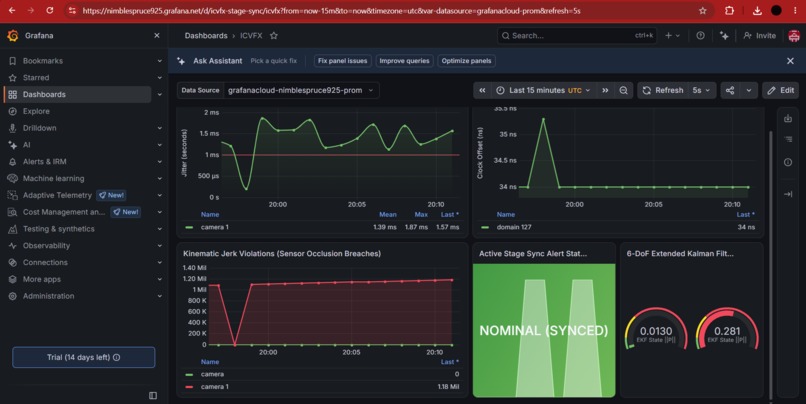Click the Adaptive Telemetry icon
The image size is (806, 404).
click(x=13, y=195)
